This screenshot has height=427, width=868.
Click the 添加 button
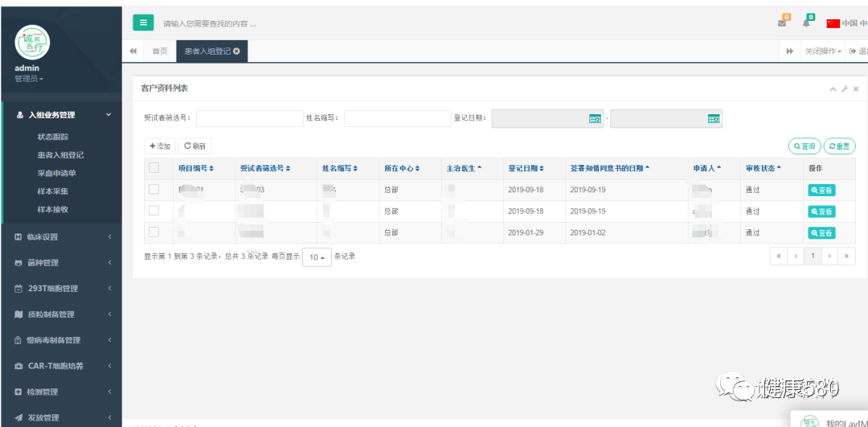point(160,146)
